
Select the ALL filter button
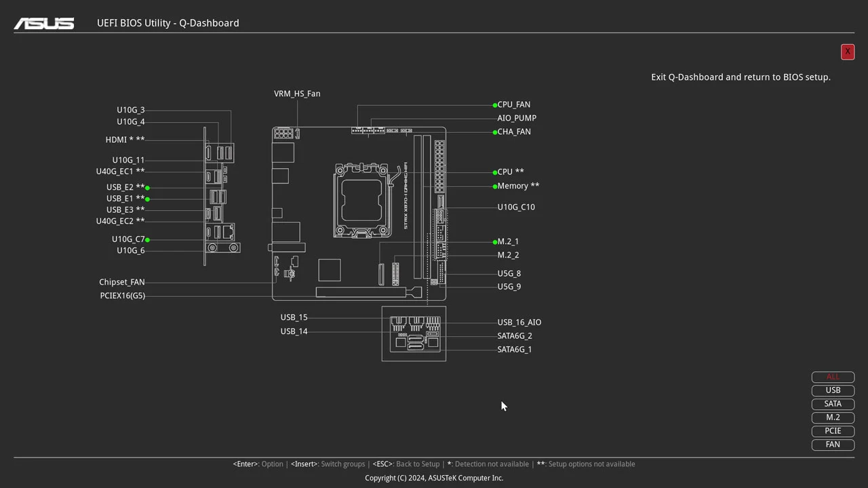pyautogui.click(x=833, y=376)
